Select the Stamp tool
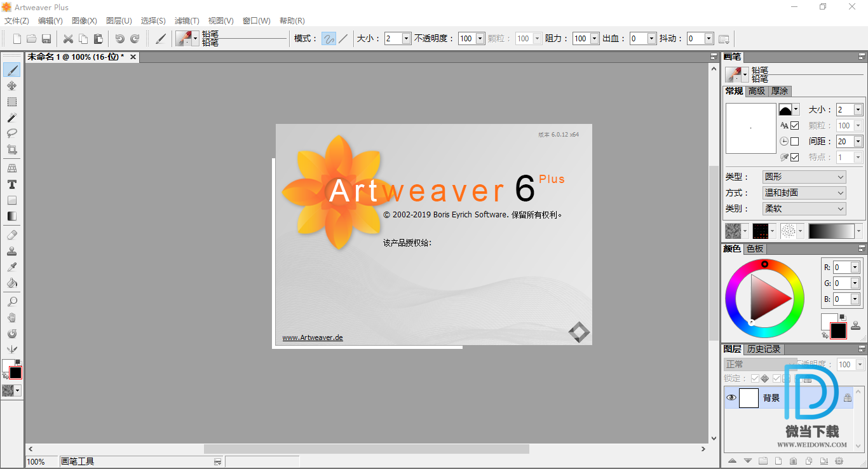The image size is (868, 469). tap(11, 251)
